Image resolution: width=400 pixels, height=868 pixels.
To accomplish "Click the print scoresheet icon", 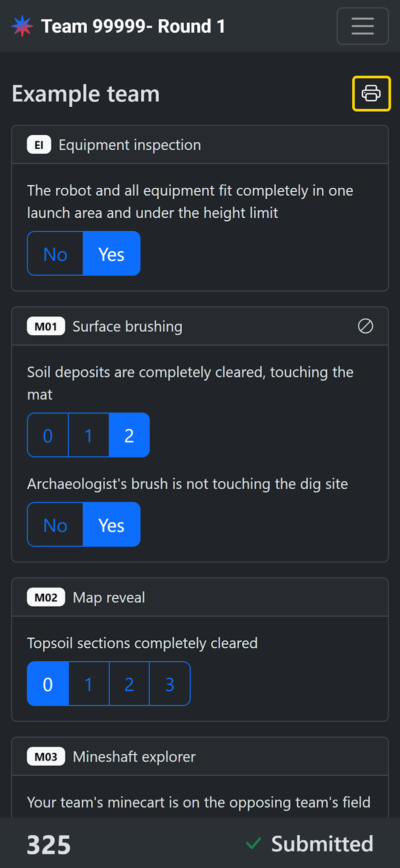I will 371,94.
